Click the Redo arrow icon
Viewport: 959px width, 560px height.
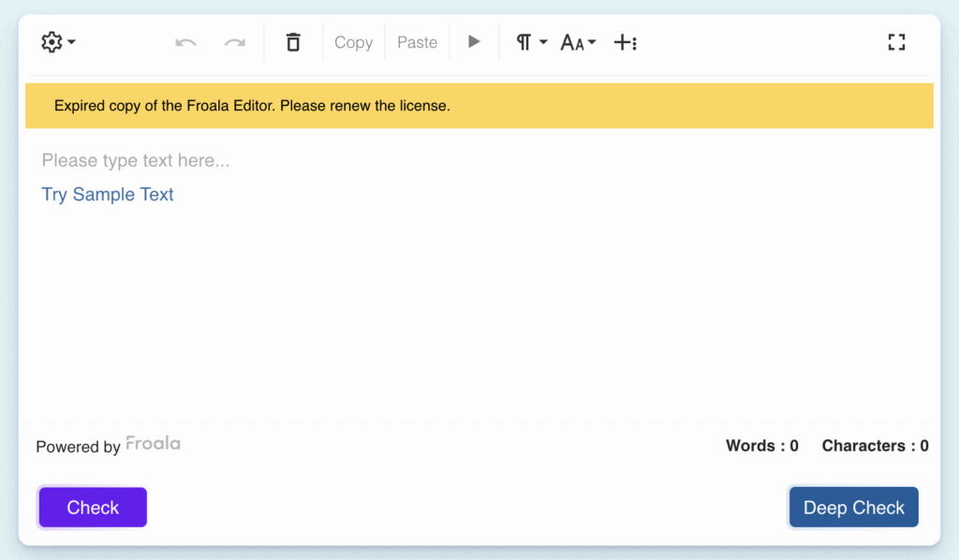[x=235, y=42]
